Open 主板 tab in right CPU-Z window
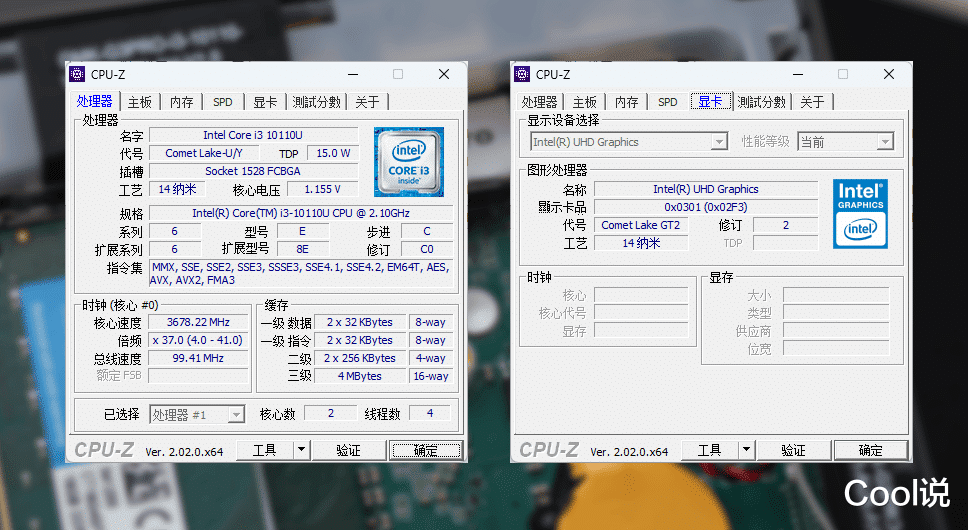Viewport: 968px width, 530px height. [585, 102]
